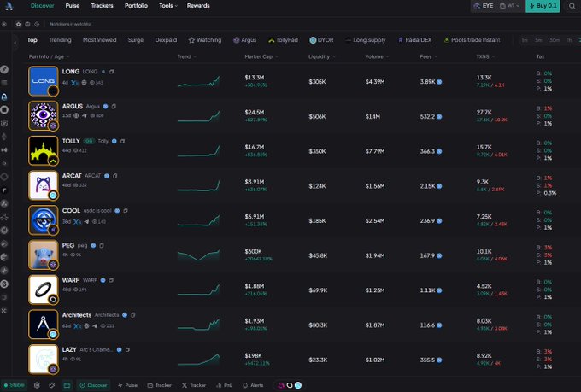581x392 pixels.
Task: Open the LONG token thumbnail
Action: tap(44, 81)
